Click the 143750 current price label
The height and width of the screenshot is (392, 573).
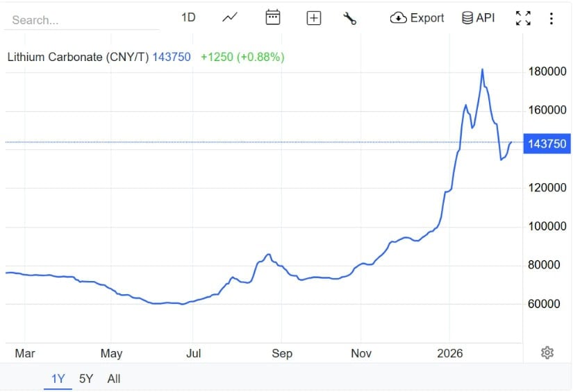coord(547,144)
